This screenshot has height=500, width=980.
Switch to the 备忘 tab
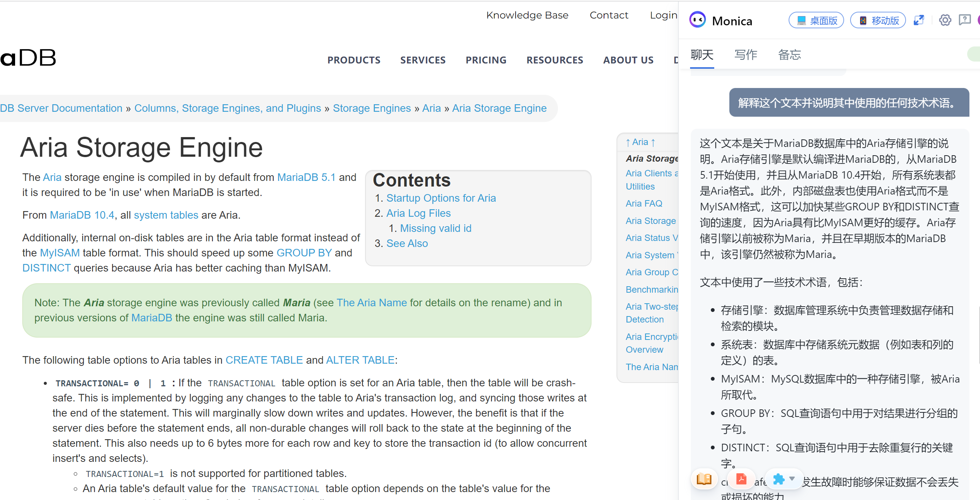click(789, 55)
